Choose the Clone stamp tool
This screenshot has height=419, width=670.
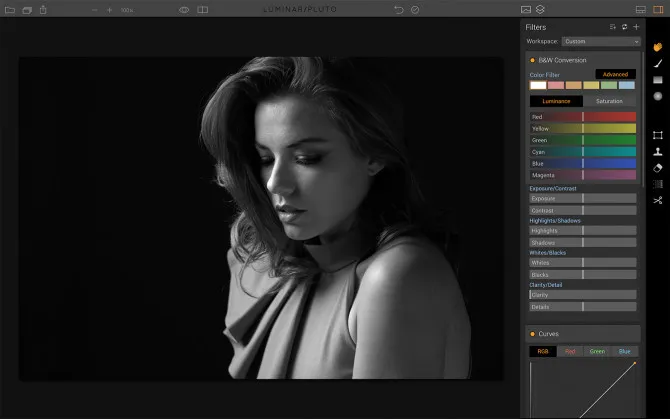click(658, 152)
